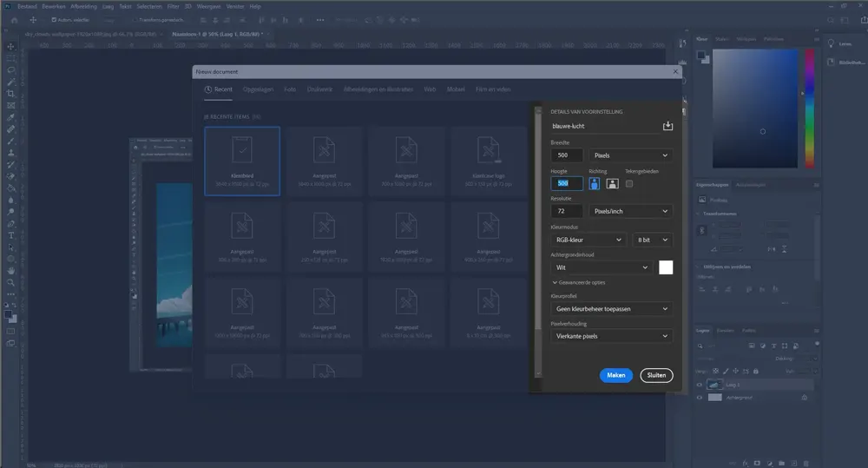
Task: Lock all layer attributes (padlock icon)
Action: 756,371
